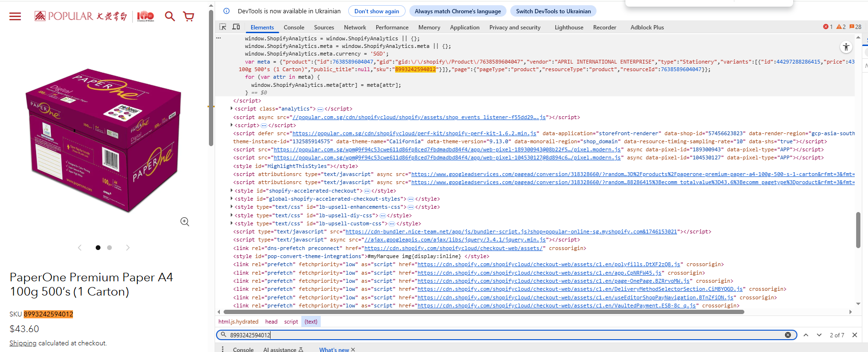The width and height of the screenshot is (868, 352).
Task: Select script breadcrumb item
Action: [x=291, y=322]
